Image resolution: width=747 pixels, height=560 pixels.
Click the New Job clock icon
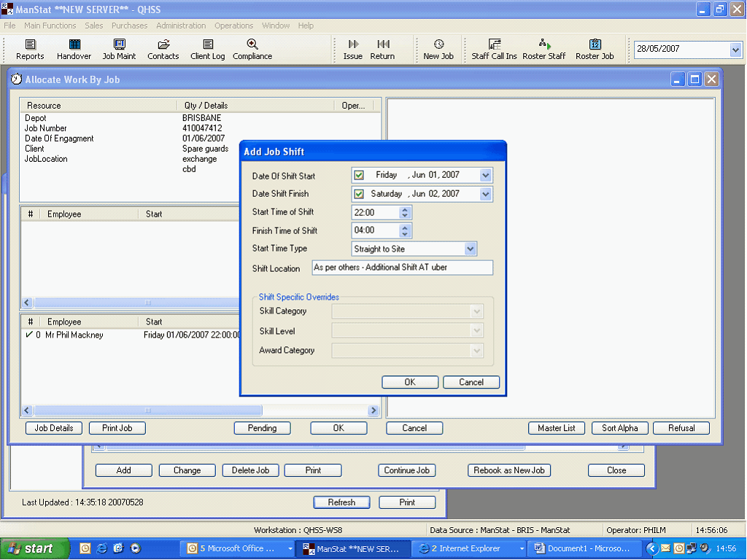pyautogui.click(x=438, y=50)
